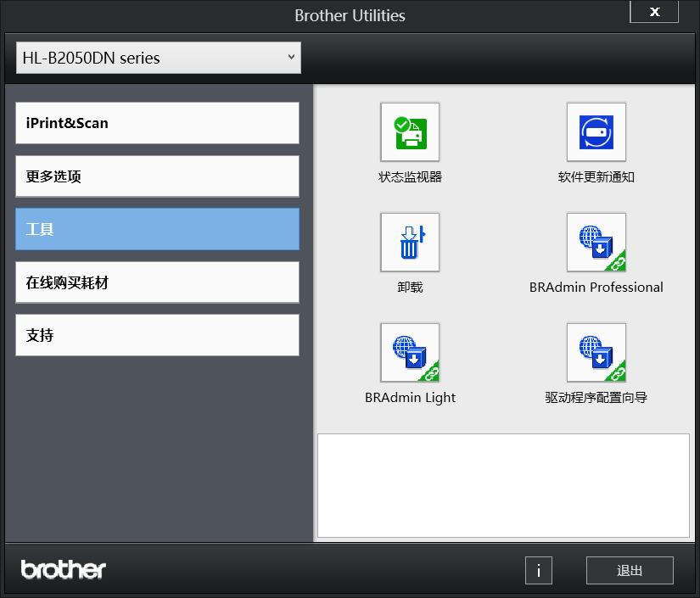Switch to the 工具 category
The width and height of the screenshot is (700, 598).
156,229
